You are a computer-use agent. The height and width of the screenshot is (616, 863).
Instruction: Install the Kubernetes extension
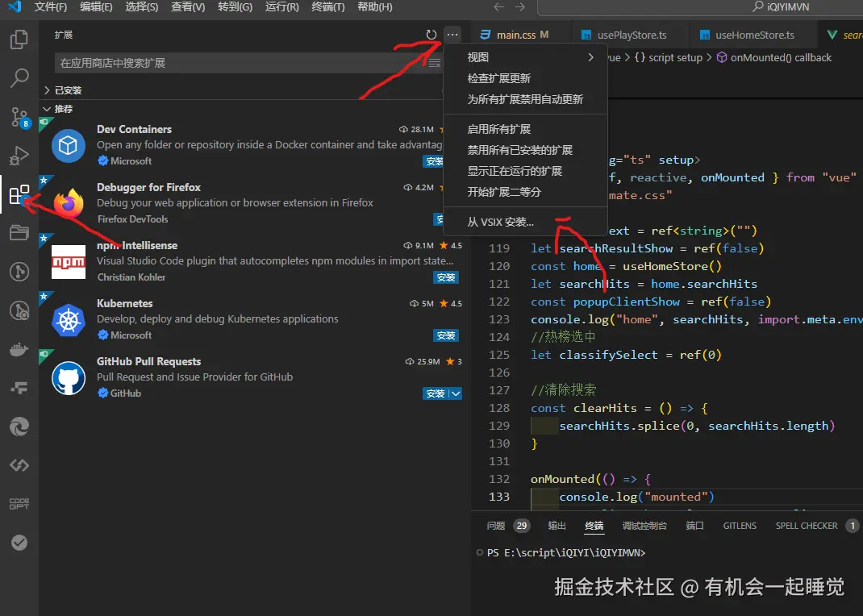coord(446,335)
